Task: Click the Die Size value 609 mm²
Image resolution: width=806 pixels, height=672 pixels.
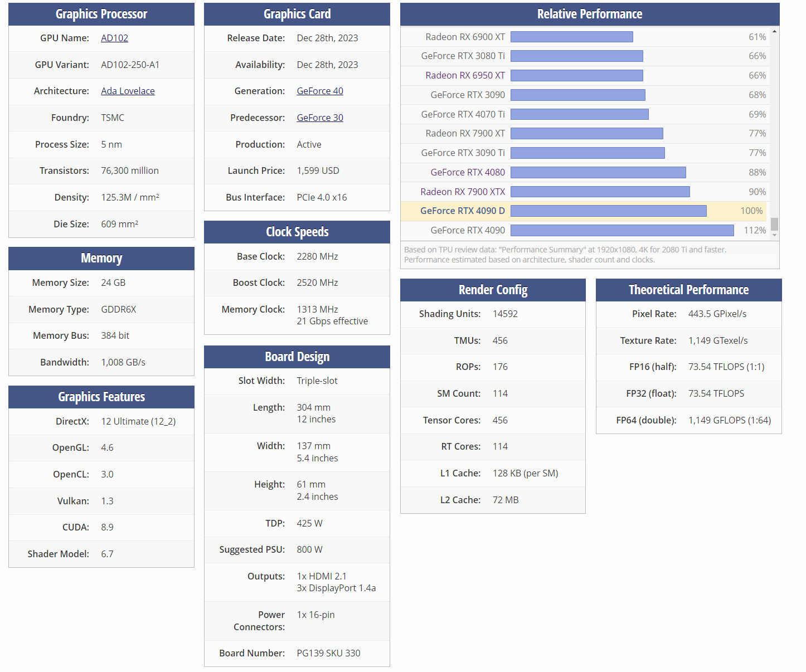Action: pos(119,224)
